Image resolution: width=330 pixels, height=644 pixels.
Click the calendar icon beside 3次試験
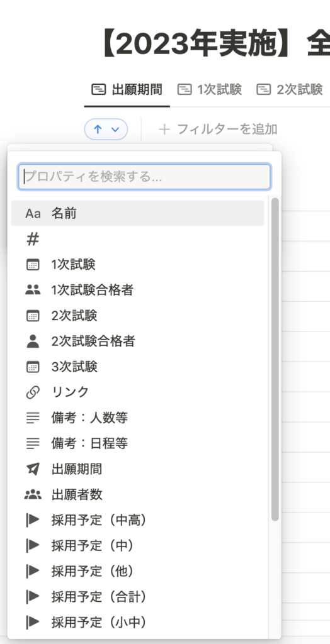(33, 367)
